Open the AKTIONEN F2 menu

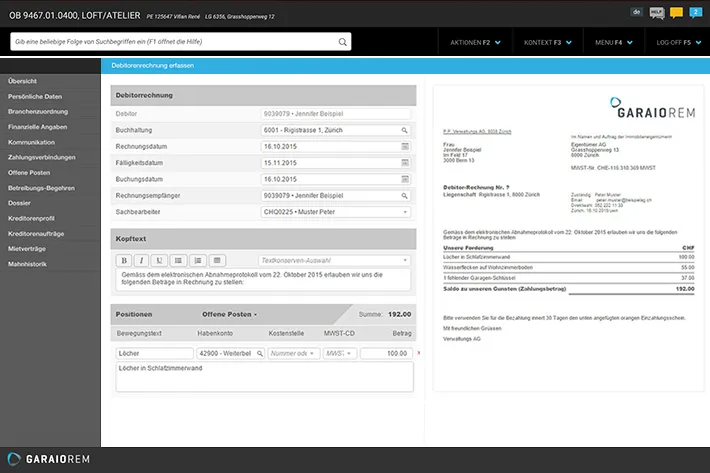[476, 42]
